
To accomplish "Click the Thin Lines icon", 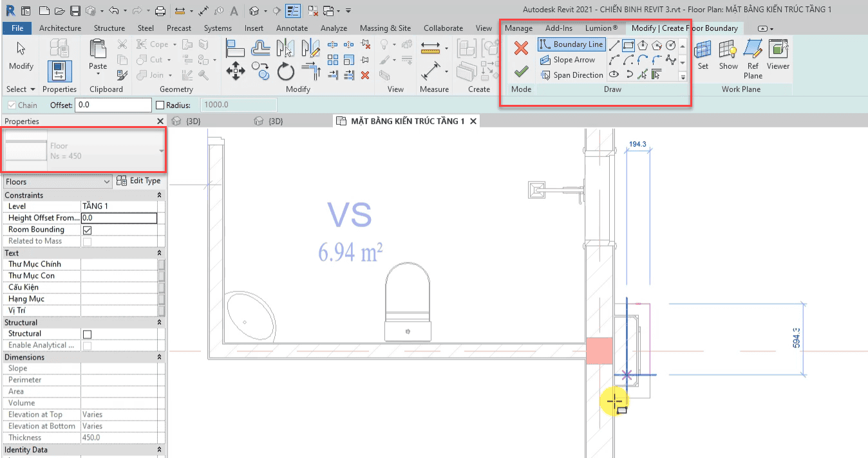I will point(292,11).
